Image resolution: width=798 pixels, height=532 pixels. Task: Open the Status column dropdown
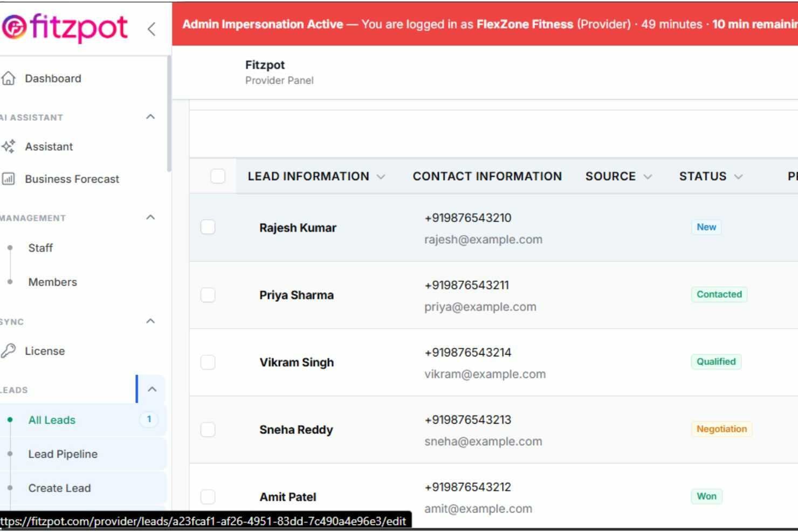pos(739,177)
